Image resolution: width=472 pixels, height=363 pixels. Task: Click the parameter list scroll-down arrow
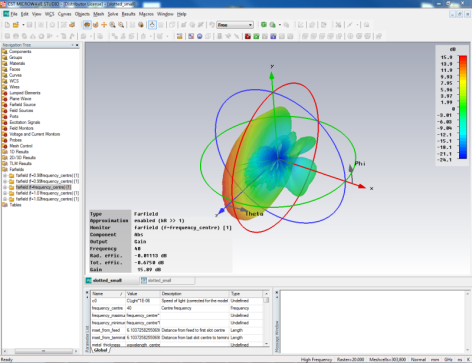(266, 344)
